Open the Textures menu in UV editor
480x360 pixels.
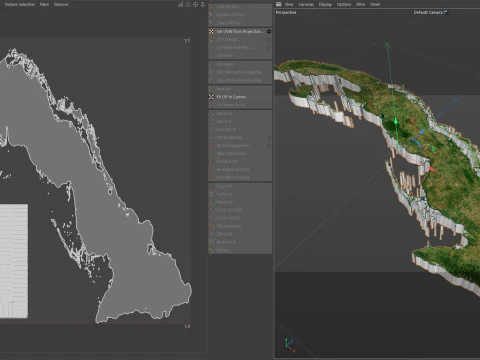tap(61, 4)
